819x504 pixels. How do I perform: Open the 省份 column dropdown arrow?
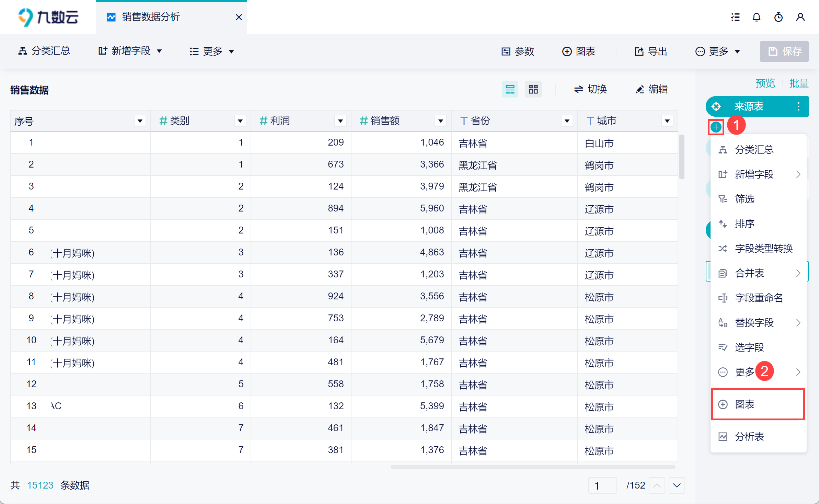coord(567,121)
